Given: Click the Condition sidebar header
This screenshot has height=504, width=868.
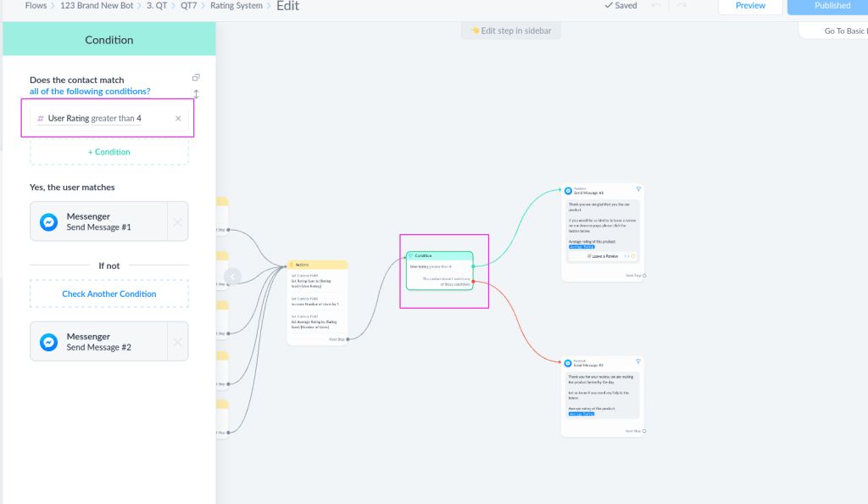Looking at the screenshot, I should tap(109, 39).
